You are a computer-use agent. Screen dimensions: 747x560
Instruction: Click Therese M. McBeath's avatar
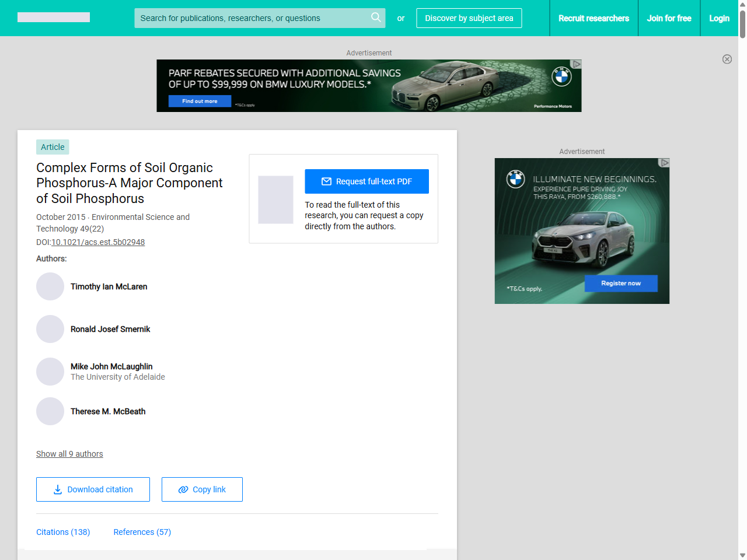[x=50, y=411]
